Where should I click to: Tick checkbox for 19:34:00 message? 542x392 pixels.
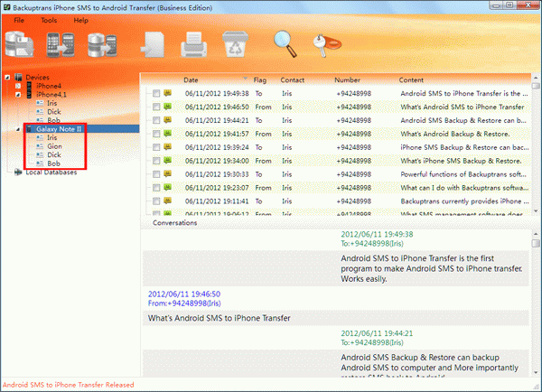click(x=156, y=161)
